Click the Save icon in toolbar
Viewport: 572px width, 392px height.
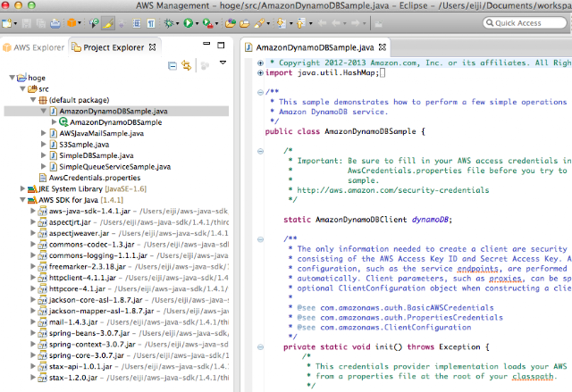point(26,24)
